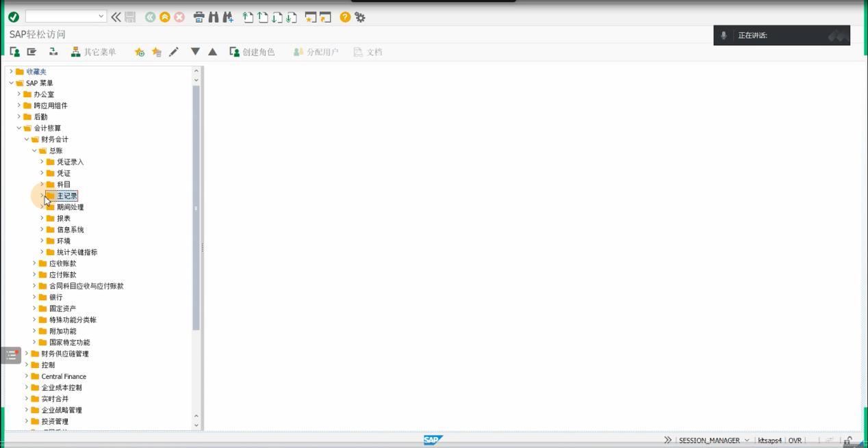Click the green Enter checkmark icon
Image resolution: width=868 pixels, height=448 pixels.
point(14,17)
